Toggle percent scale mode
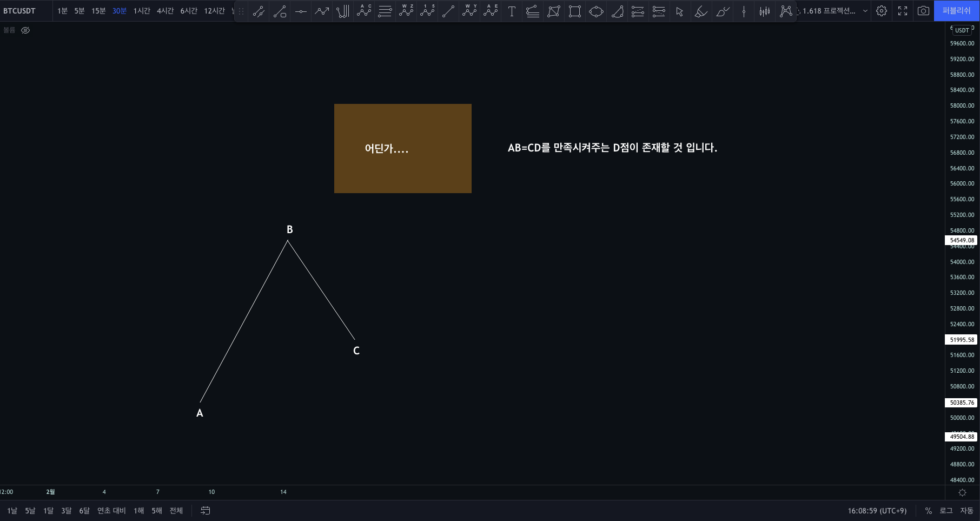This screenshot has height=521, width=980. pos(928,511)
